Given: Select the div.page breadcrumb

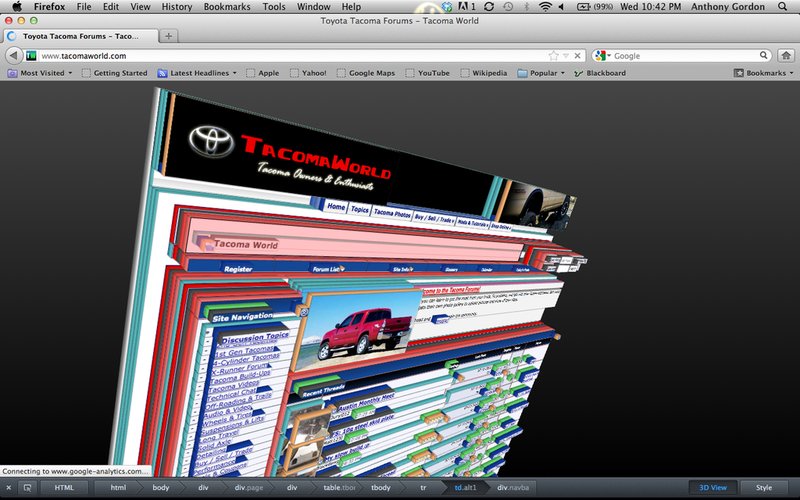Looking at the screenshot, I should pyautogui.click(x=249, y=488).
